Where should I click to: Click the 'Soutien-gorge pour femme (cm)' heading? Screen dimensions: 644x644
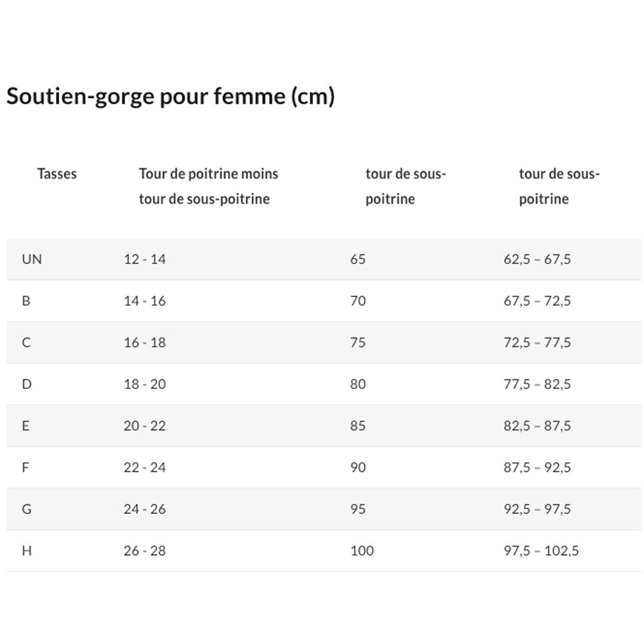tap(171, 97)
